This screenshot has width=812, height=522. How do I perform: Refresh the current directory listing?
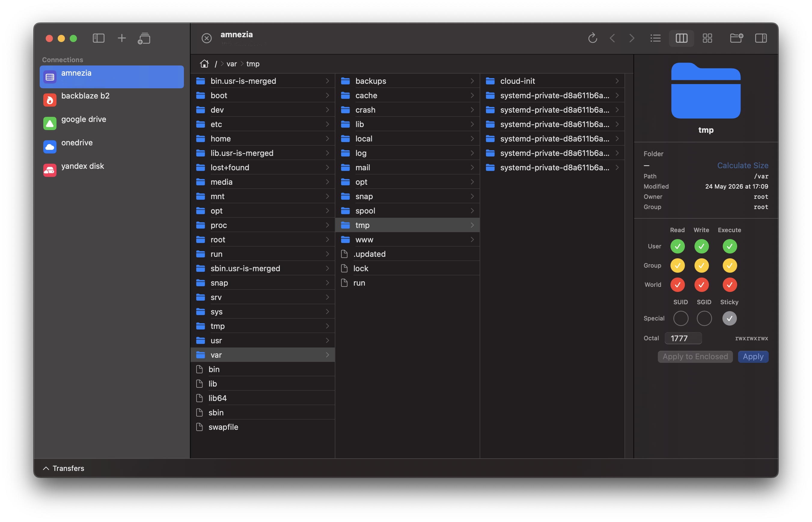point(593,38)
